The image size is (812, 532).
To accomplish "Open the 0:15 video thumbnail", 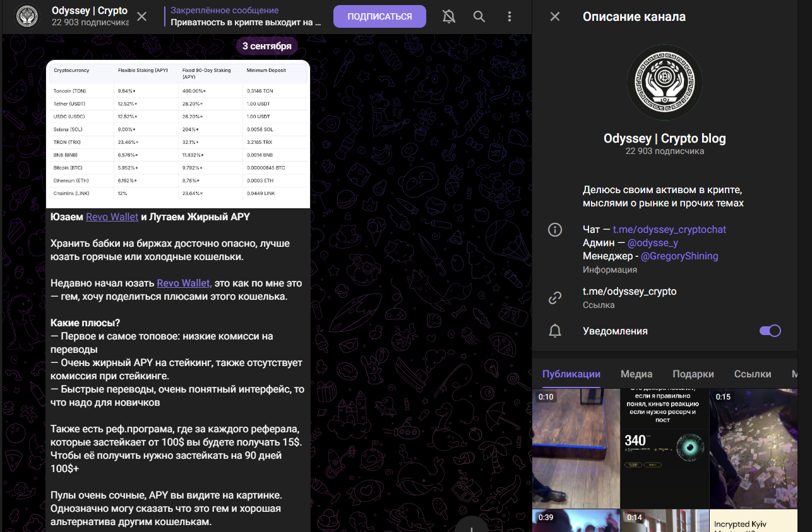I will click(754, 448).
